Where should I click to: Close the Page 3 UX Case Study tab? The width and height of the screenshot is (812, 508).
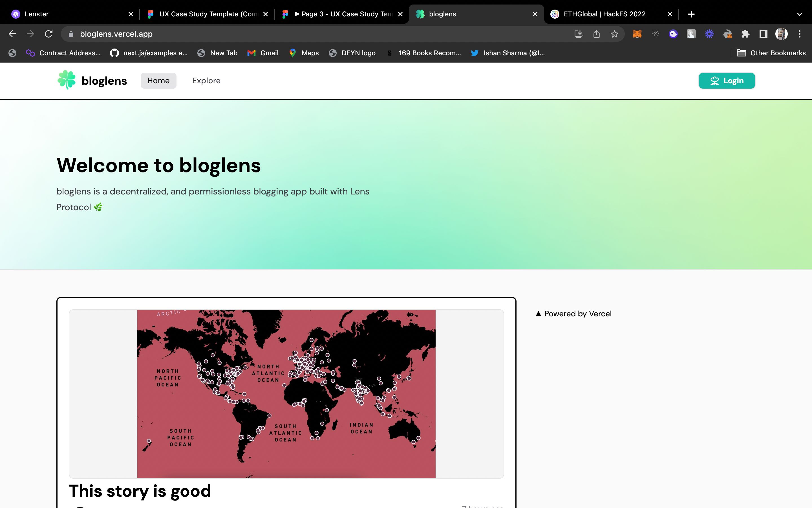[400, 14]
